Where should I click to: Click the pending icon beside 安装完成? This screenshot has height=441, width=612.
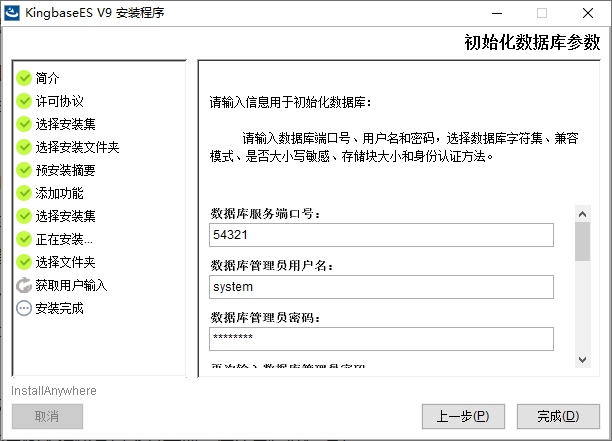pyautogui.click(x=24, y=308)
